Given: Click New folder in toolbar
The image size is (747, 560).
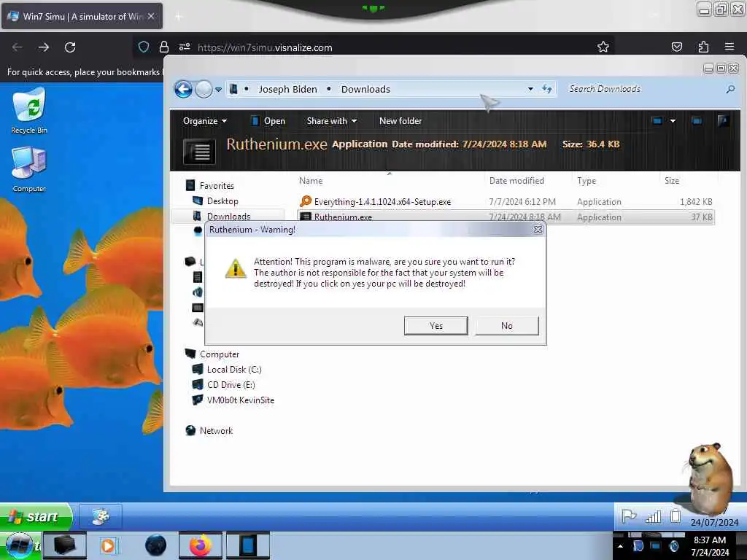Looking at the screenshot, I should pyautogui.click(x=400, y=121).
